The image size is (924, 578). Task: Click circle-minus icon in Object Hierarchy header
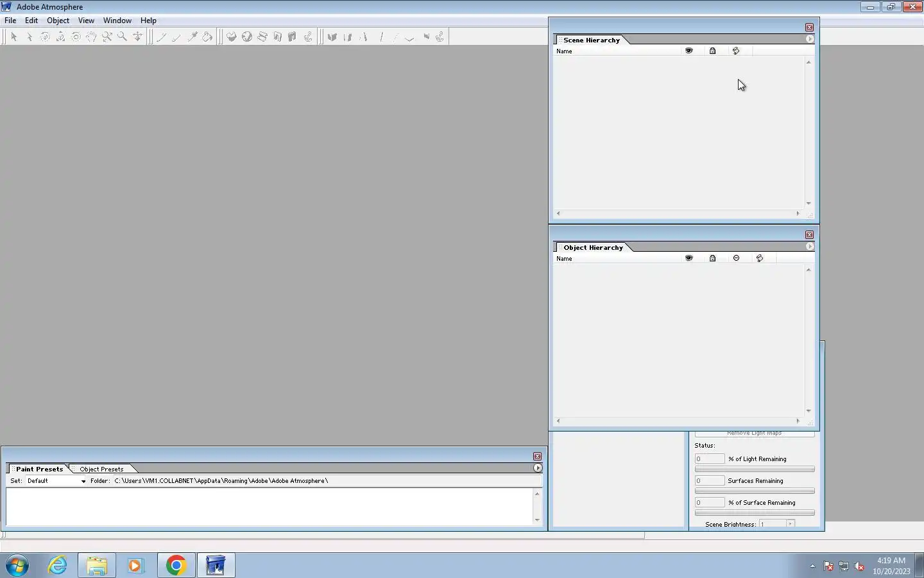point(736,258)
